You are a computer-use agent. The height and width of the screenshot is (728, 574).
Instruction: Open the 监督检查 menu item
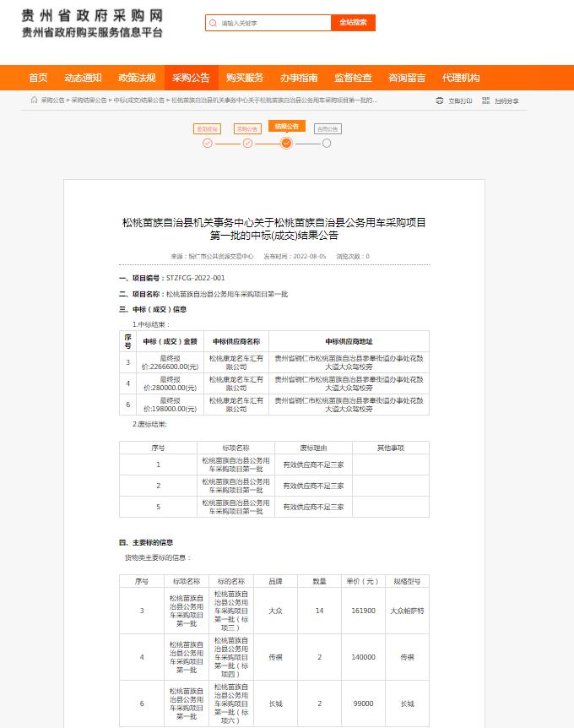pyautogui.click(x=353, y=78)
